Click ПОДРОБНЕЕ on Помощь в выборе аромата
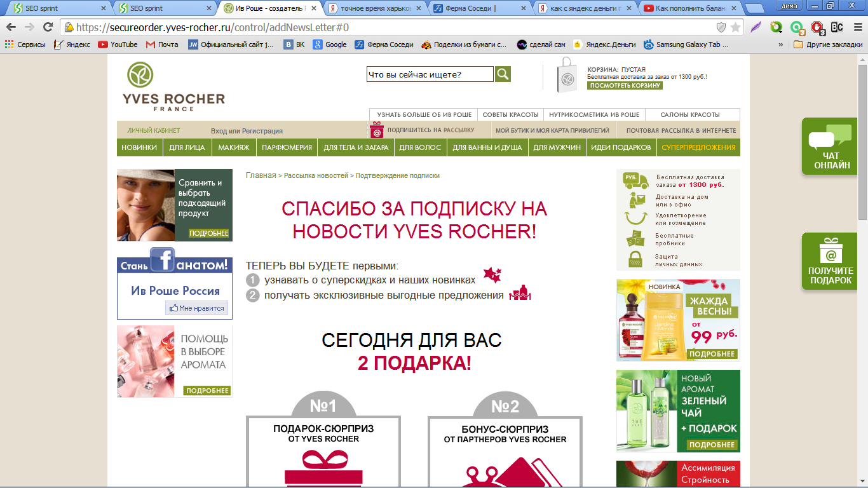 tap(207, 391)
